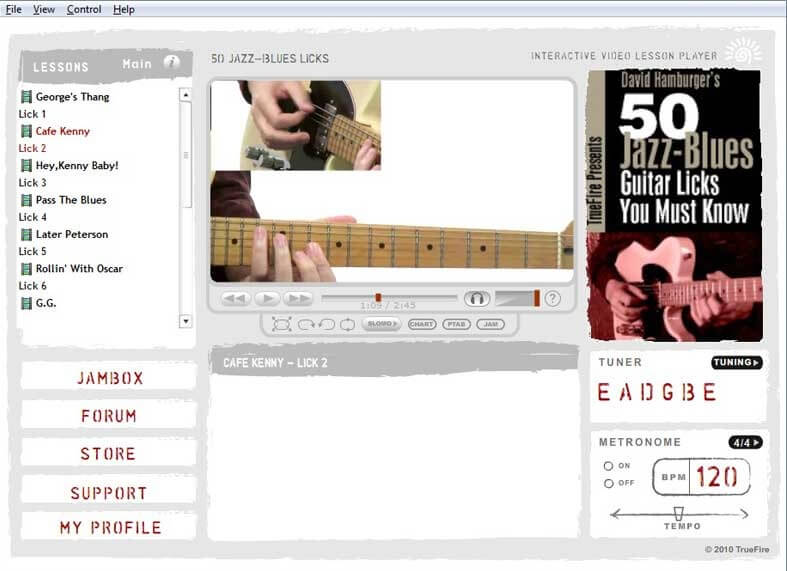This screenshot has height=571, width=787.
Task: Toggle the SLOMO playback mode
Action: coord(382,324)
